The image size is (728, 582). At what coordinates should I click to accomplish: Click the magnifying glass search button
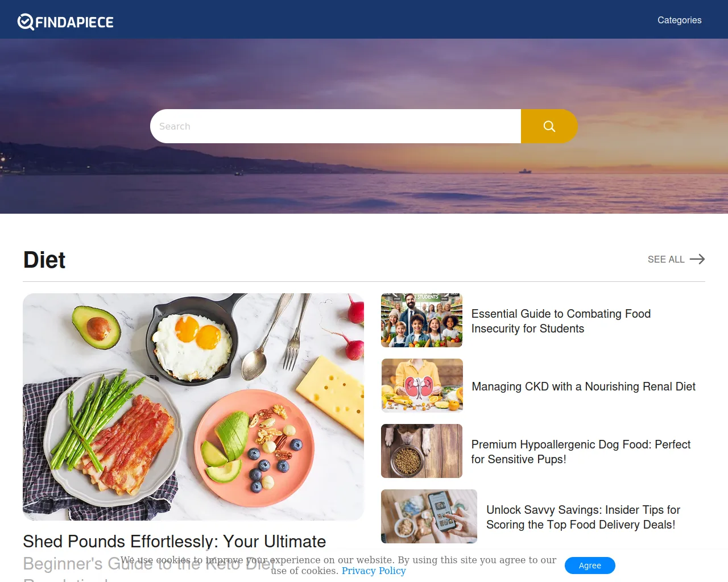[549, 126]
